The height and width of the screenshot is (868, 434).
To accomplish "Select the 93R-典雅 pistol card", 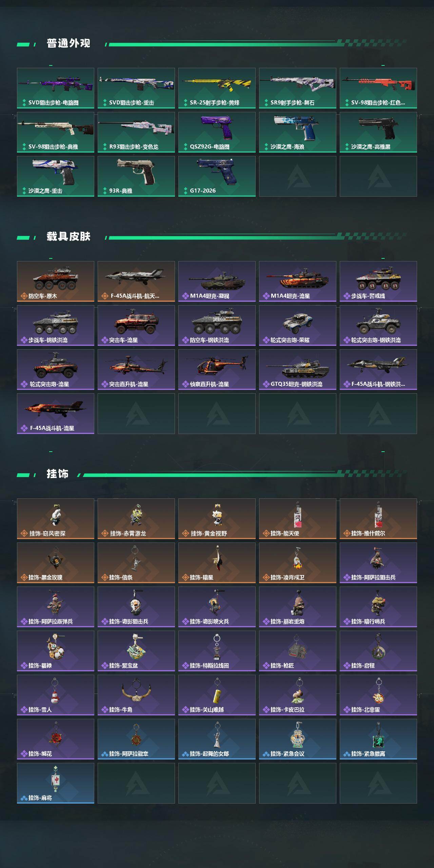I will click(136, 176).
